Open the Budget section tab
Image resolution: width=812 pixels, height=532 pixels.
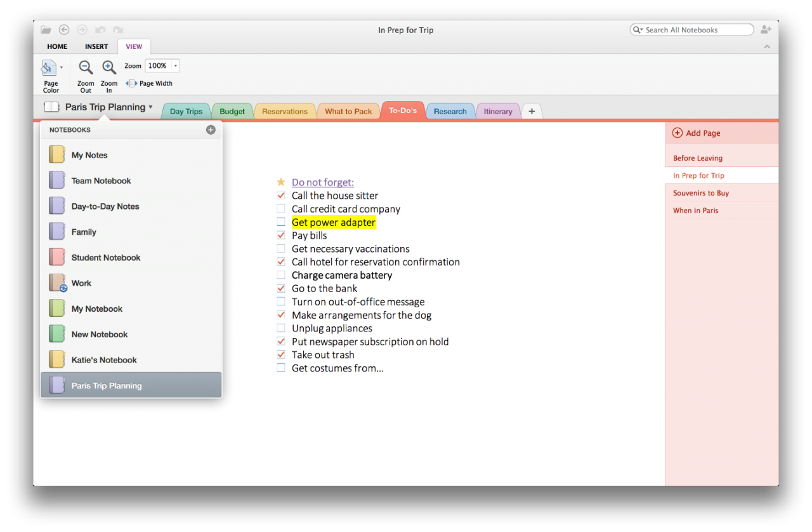pyautogui.click(x=232, y=111)
